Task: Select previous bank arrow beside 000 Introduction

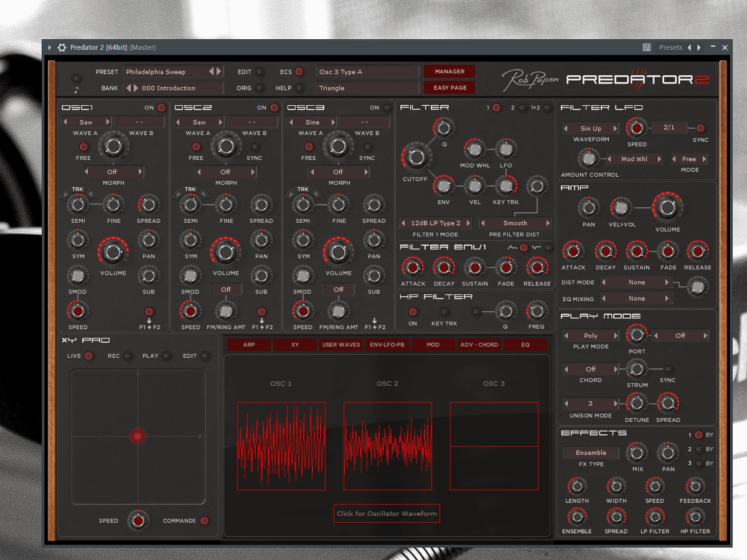Action: coord(129,88)
